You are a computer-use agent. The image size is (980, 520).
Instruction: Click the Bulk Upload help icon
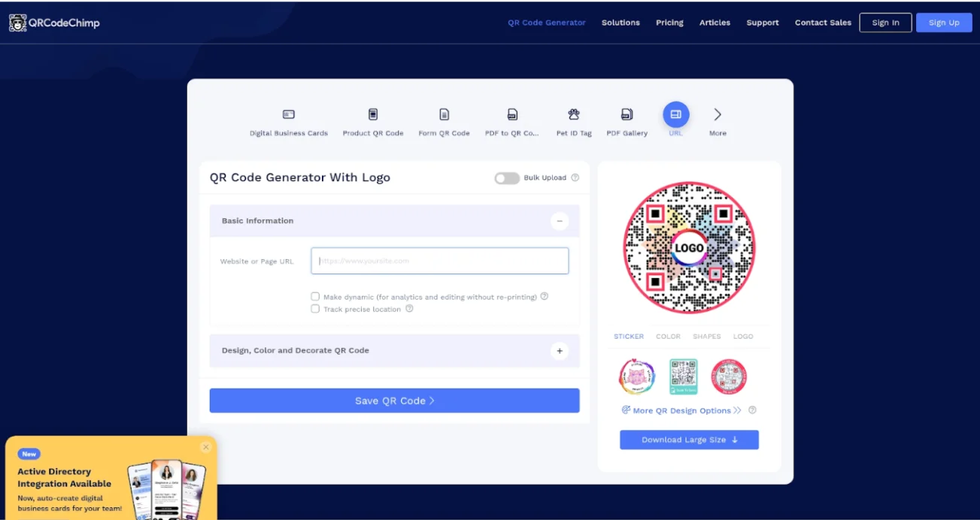pos(575,178)
